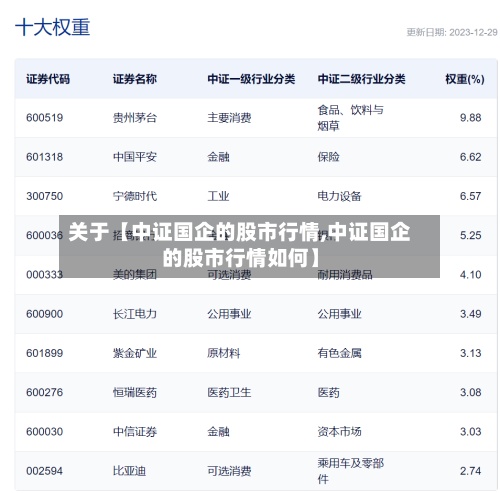The height and width of the screenshot is (493, 500).
Task: Click security code 300750
Action: (45, 196)
